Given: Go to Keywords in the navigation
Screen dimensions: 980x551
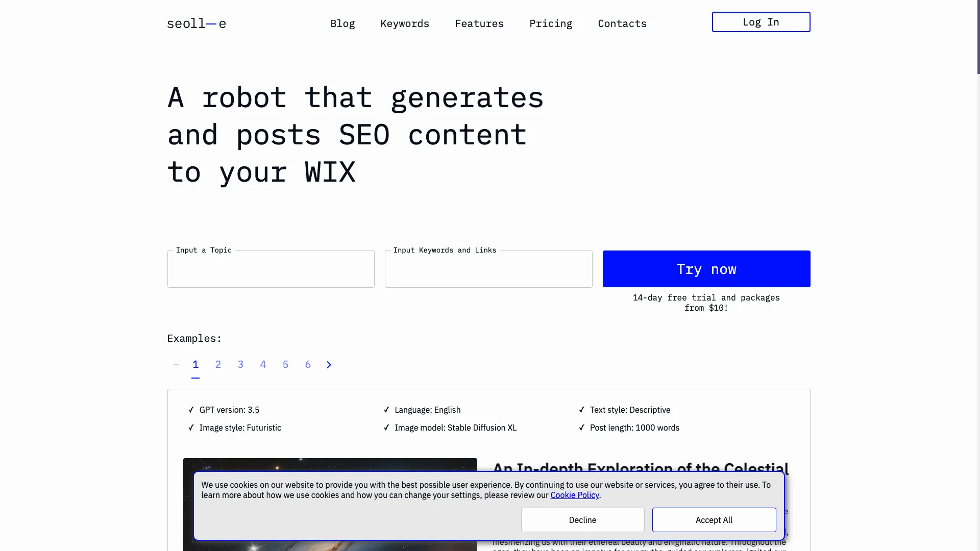Looking at the screenshot, I should [405, 23].
